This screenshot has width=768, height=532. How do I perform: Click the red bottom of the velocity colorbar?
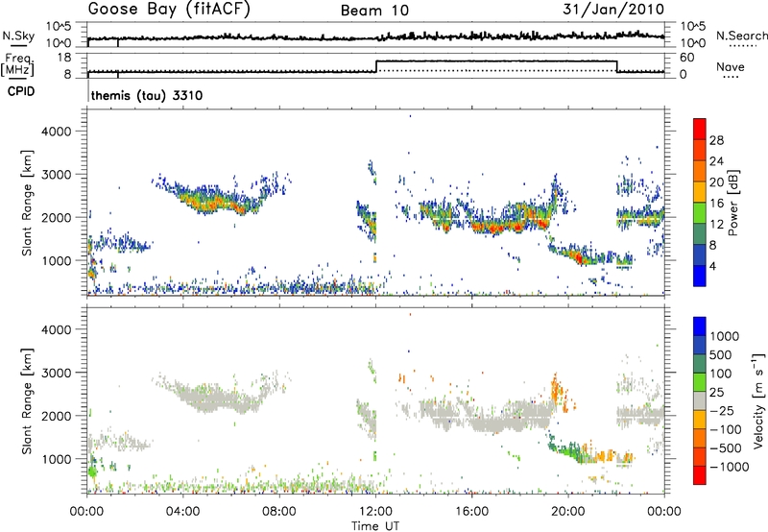tap(700, 475)
